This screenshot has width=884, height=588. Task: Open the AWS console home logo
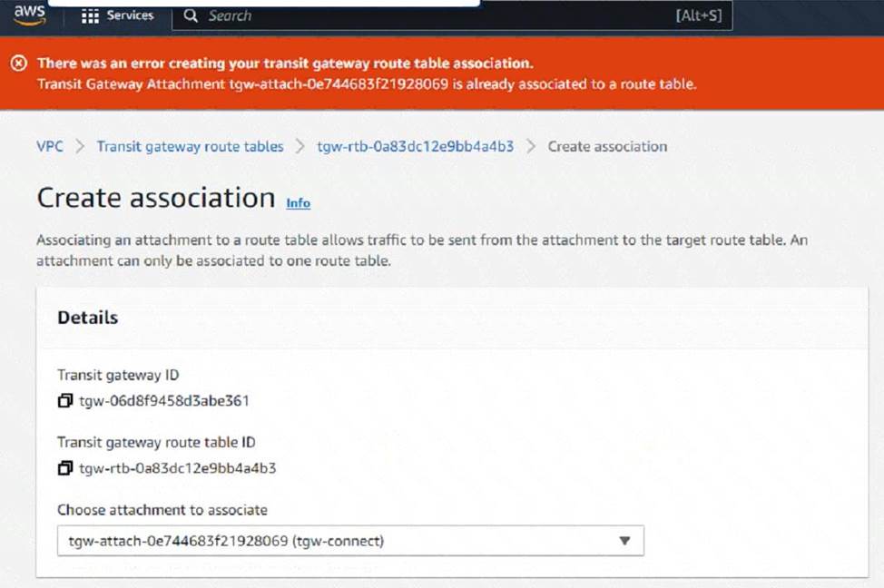29,15
